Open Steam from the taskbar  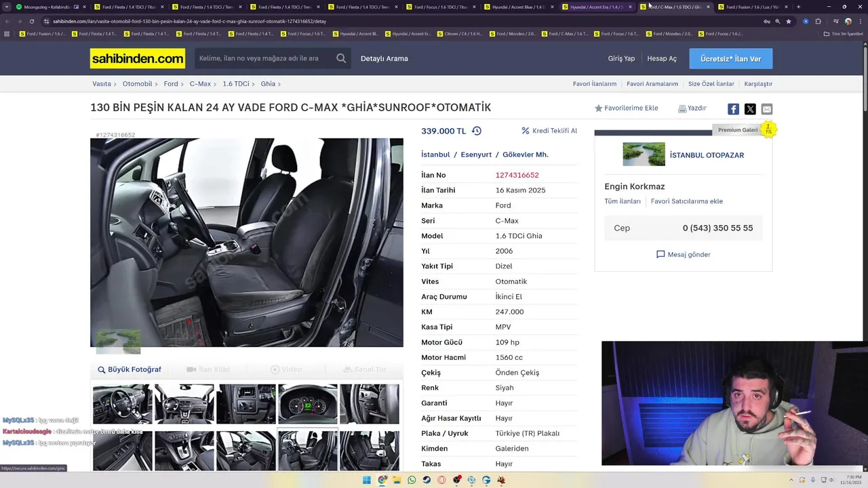[x=427, y=480]
